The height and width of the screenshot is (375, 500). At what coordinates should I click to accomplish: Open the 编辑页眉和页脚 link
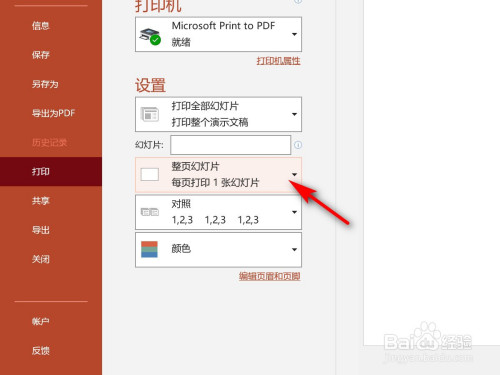tap(270, 276)
